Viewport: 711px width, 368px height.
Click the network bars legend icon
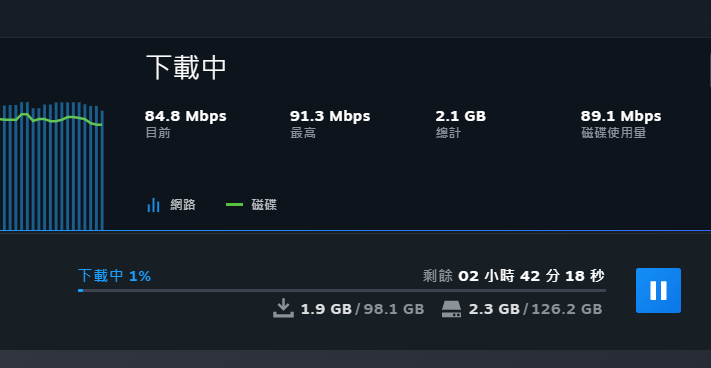(154, 205)
